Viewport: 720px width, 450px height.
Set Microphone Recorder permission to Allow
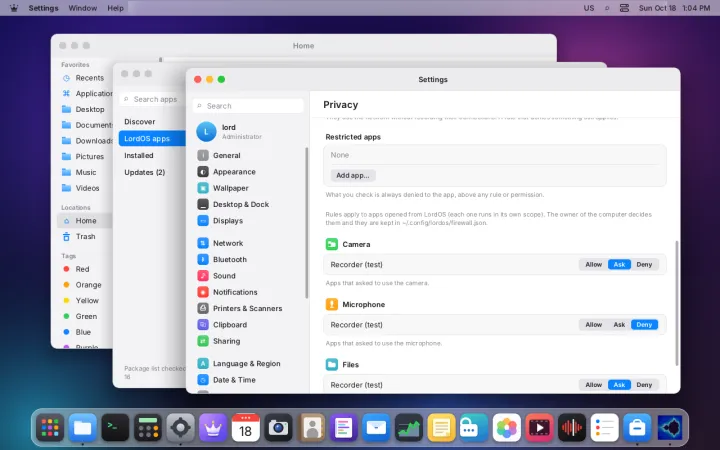(593, 325)
